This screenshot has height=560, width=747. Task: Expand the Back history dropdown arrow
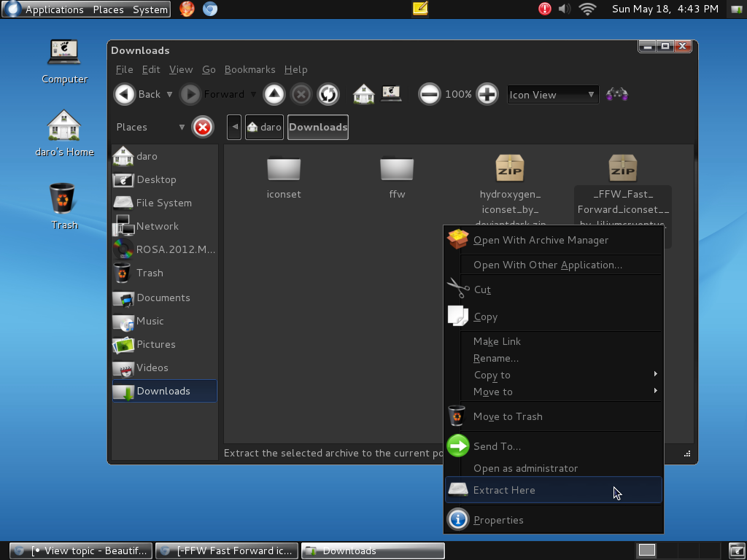[x=170, y=94]
